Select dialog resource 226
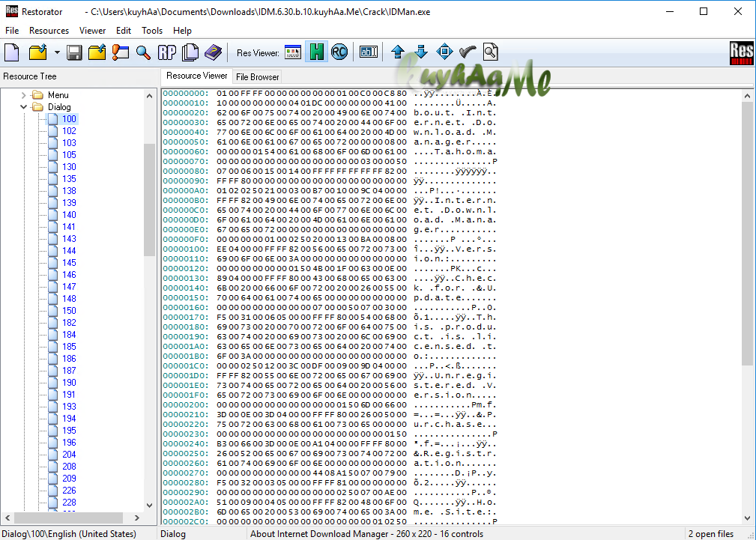 tap(69, 491)
